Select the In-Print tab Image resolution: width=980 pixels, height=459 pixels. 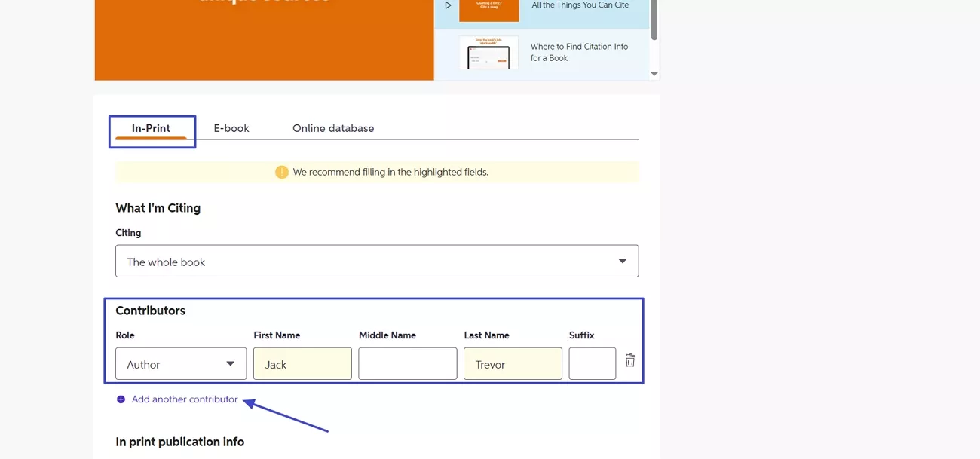152,127
